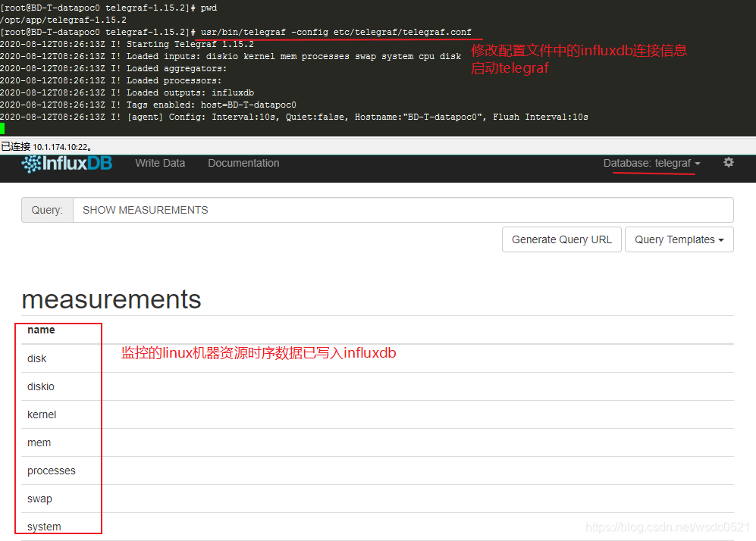Select the processes measurement row
This screenshot has height=541, width=756.
point(378,471)
